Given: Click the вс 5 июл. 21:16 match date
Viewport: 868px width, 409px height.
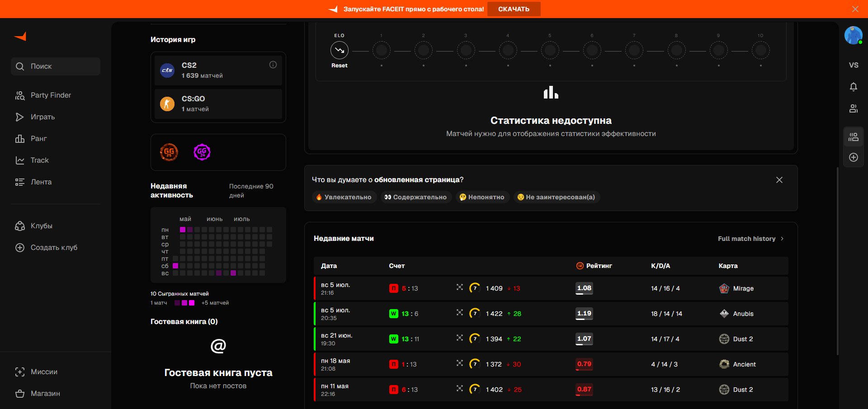Looking at the screenshot, I should click(335, 289).
